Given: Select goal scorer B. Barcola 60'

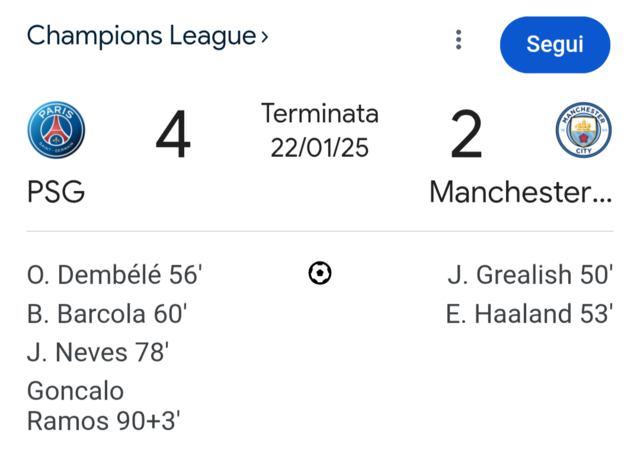Looking at the screenshot, I should click(x=107, y=313).
